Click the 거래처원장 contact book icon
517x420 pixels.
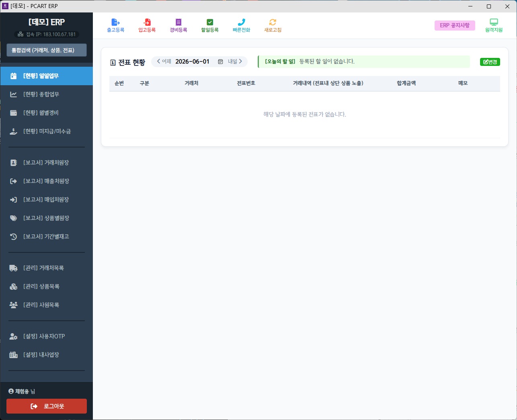13,163
